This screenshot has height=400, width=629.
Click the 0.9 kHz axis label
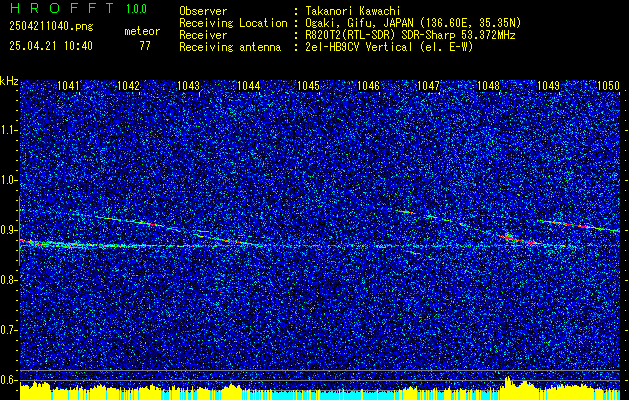tap(9, 230)
